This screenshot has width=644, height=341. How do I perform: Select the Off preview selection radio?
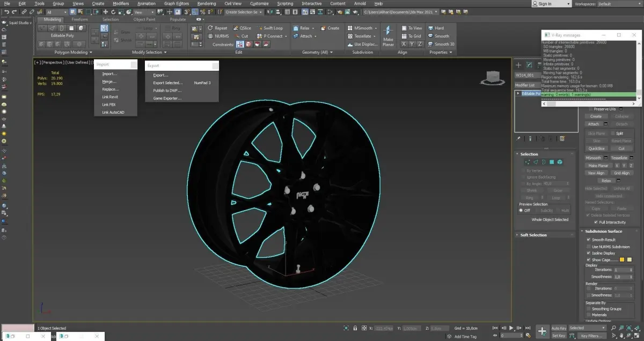click(x=521, y=210)
